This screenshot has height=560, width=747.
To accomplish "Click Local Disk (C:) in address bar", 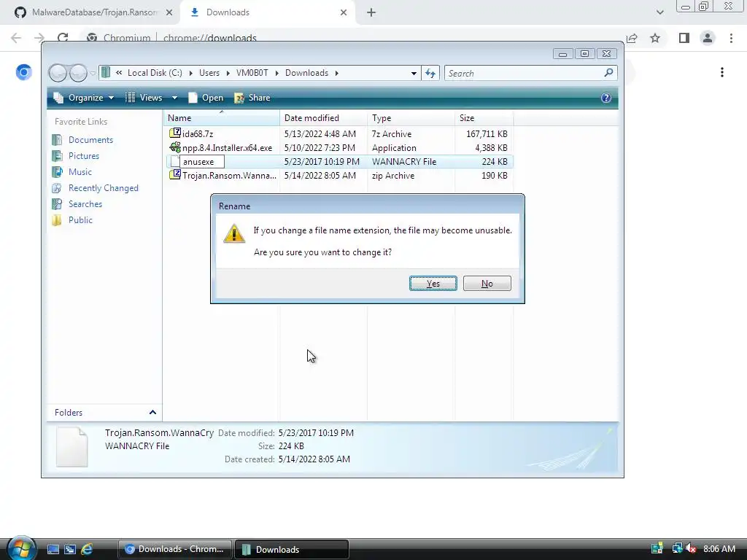I will coord(155,73).
